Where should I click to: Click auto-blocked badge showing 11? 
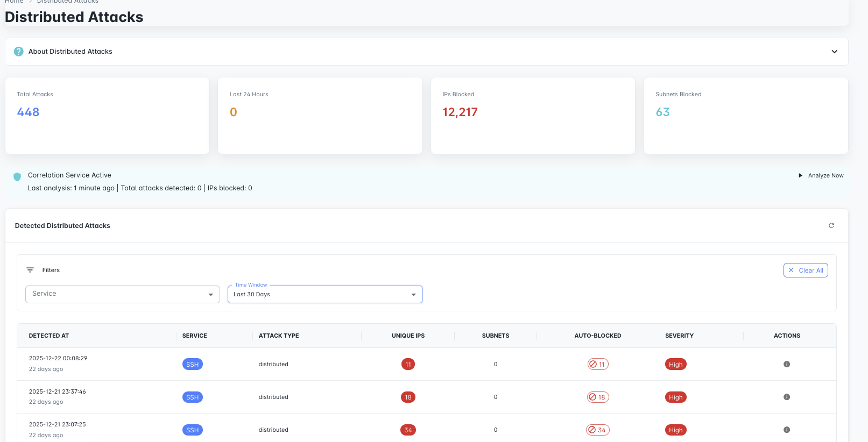tap(598, 365)
